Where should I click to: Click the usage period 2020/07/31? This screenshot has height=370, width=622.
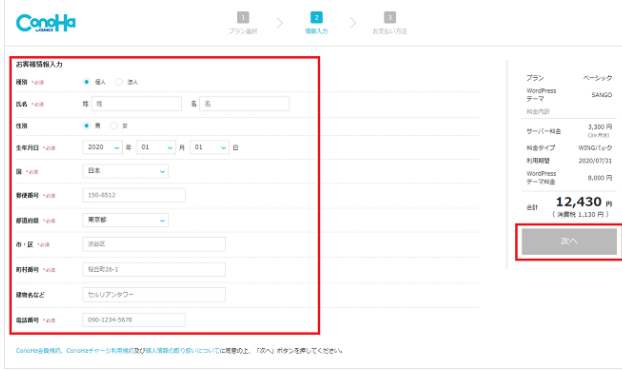click(x=595, y=161)
